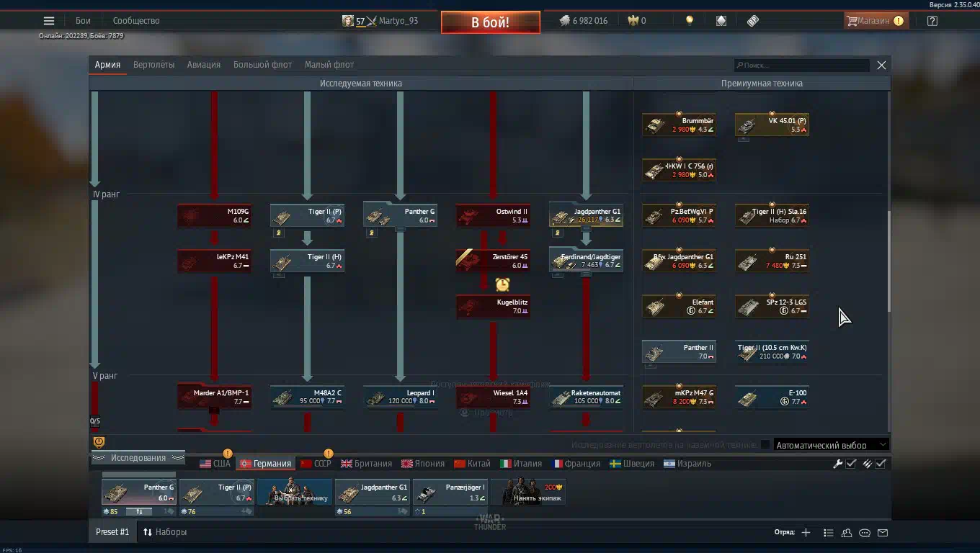The height and width of the screenshot is (553, 980).
Task: Add a squad member with plus icon
Action: pyautogui.click(x=806, y=533)
